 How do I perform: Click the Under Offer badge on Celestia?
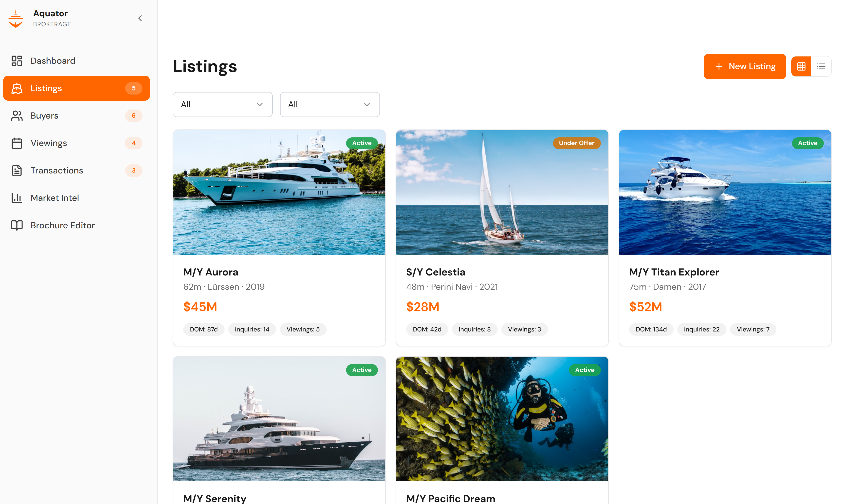tap(577, 143)
